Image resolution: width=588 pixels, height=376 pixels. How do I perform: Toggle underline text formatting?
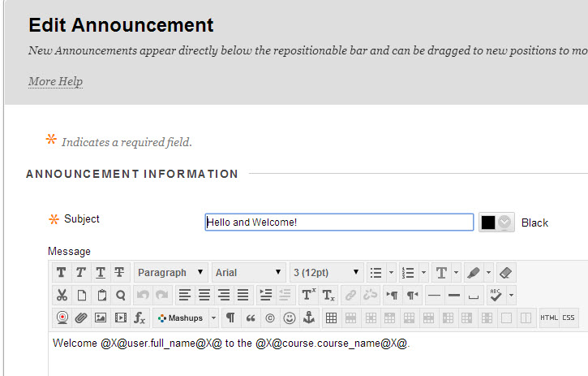[x=101, y=273]
